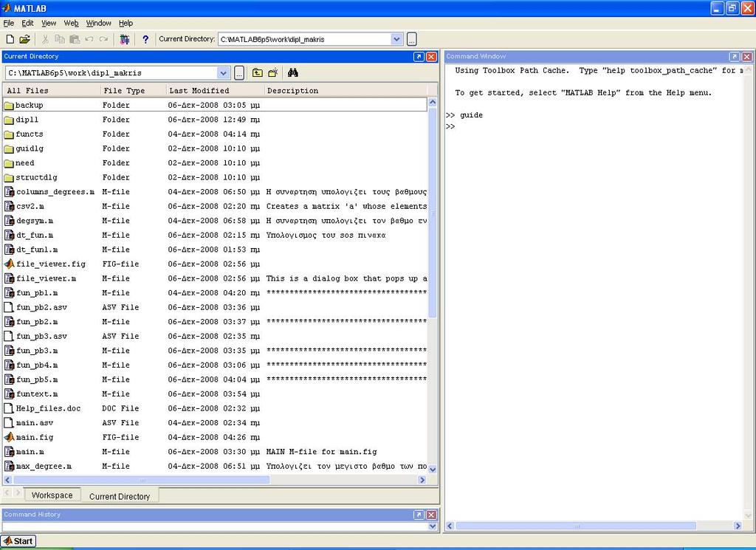Select degsym.m in the file list
This screenshot has width=756, height=550.
(215, 221)
